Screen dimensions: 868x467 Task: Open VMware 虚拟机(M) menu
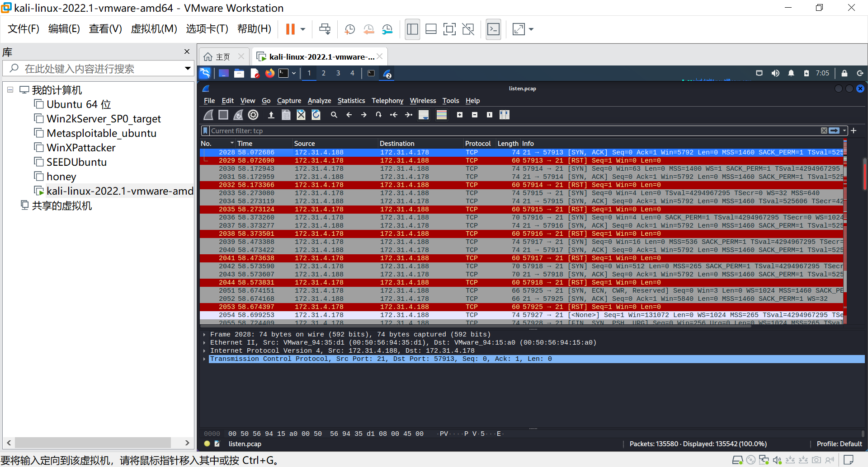pos(154,29)
